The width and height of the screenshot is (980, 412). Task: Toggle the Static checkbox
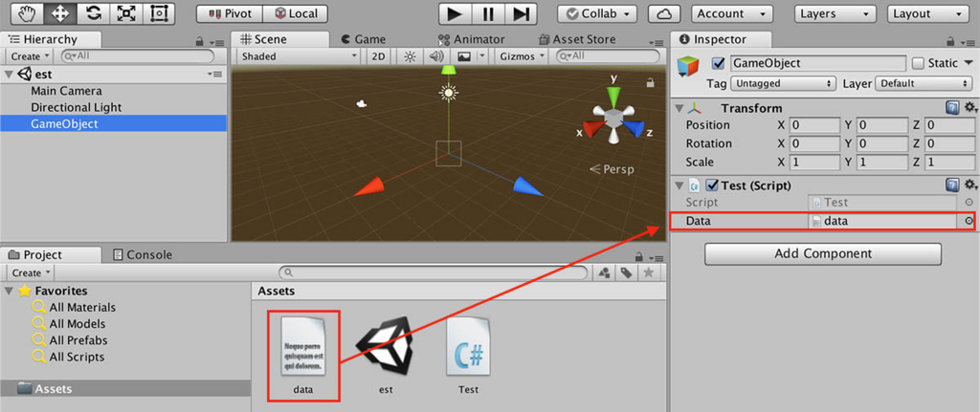(x=918, y=63)
